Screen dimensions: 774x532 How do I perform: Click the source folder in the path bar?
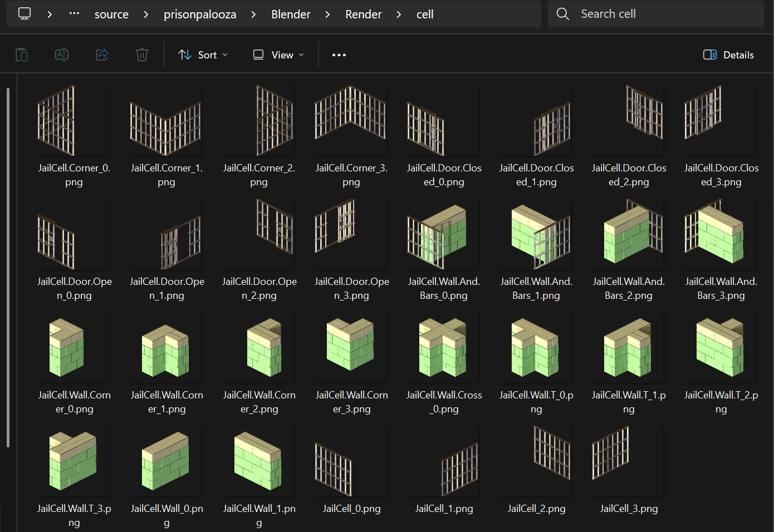point(111,14)
